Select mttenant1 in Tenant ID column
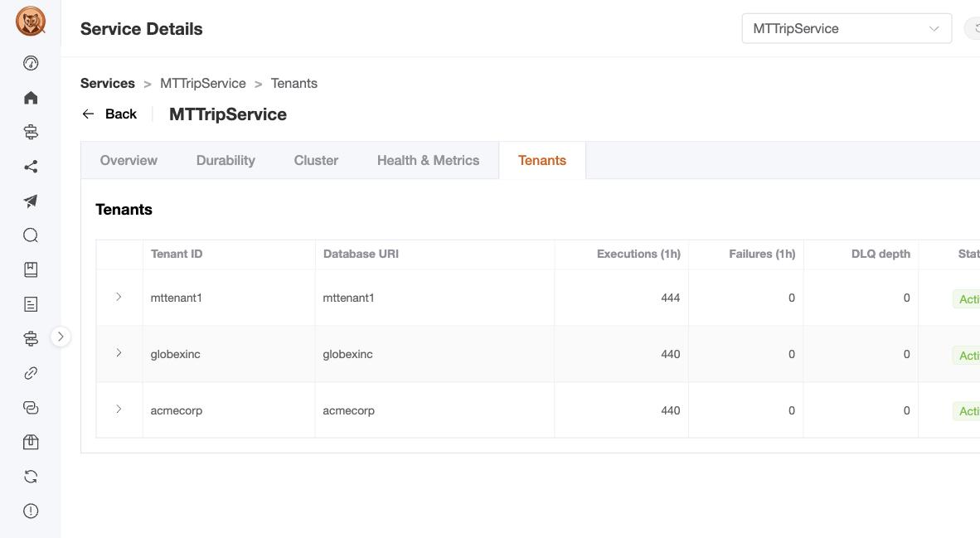This screenshot has width=980, height=538. tap(177, 298)
